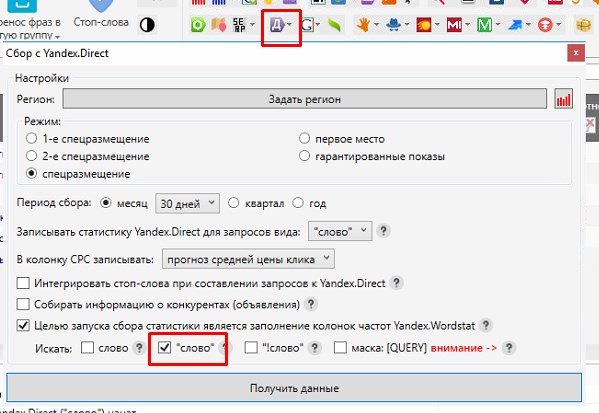Click the red 'M' toolbar icon
Viewport: 599px width, 413px height.
(454, 25)
